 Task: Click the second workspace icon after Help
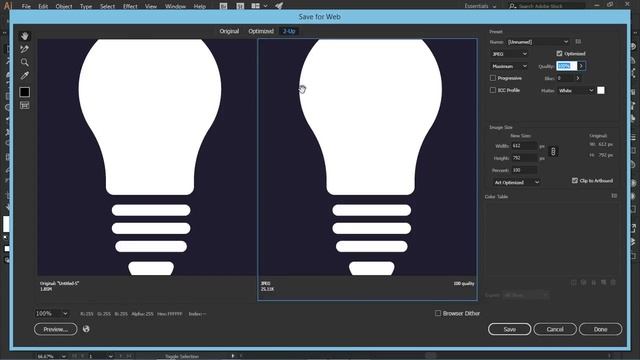click(240, 6)
